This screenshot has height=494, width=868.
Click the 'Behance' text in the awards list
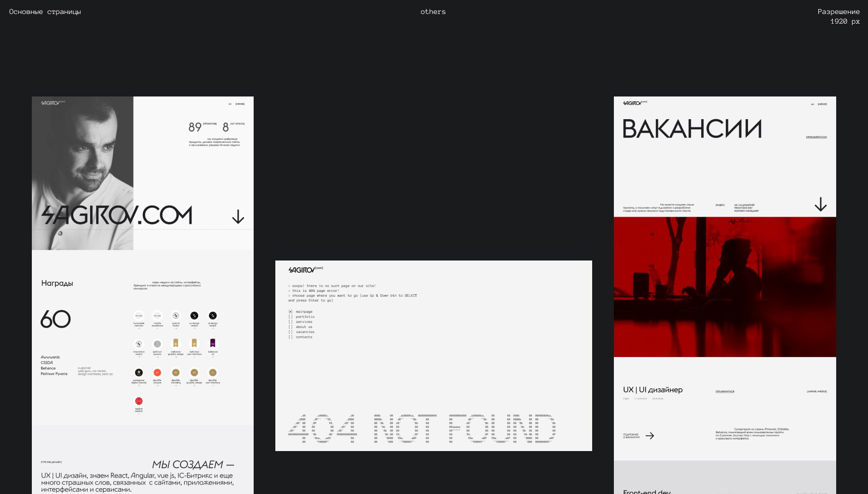(x=48, y=368)
